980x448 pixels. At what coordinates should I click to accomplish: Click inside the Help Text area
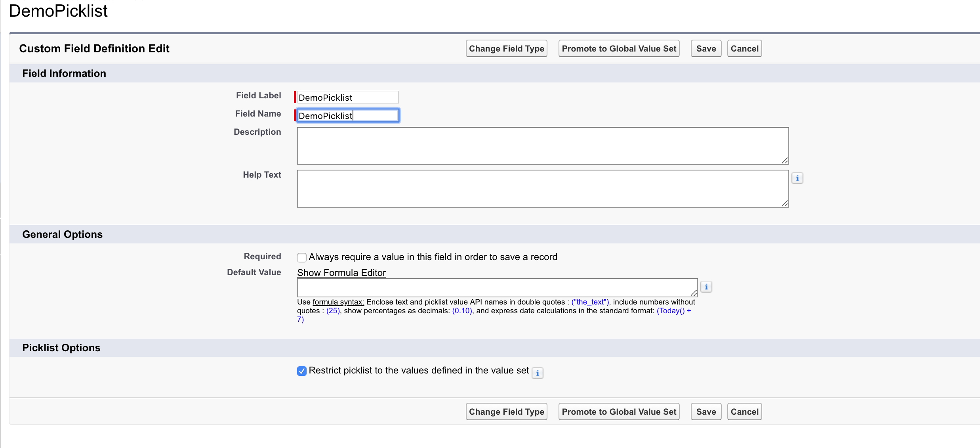coord(542,189)
